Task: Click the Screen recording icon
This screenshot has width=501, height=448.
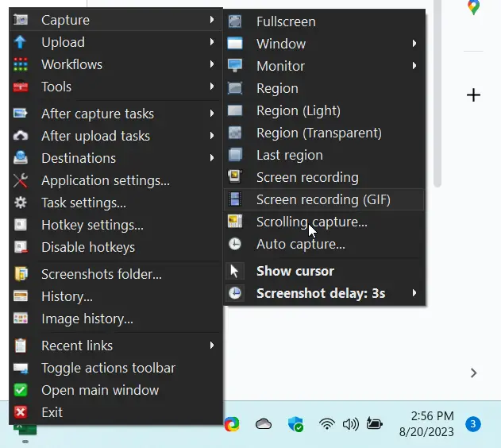Action: point(235,176)
